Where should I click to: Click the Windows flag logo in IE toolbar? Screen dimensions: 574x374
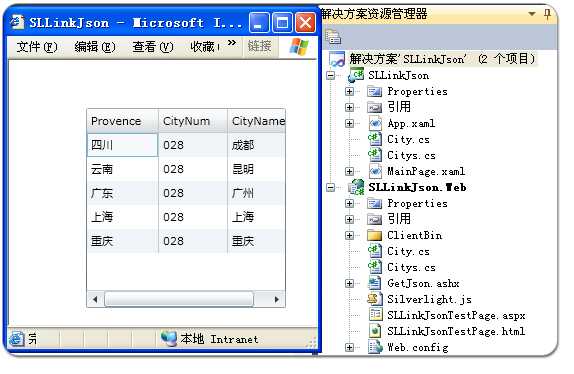299,46
